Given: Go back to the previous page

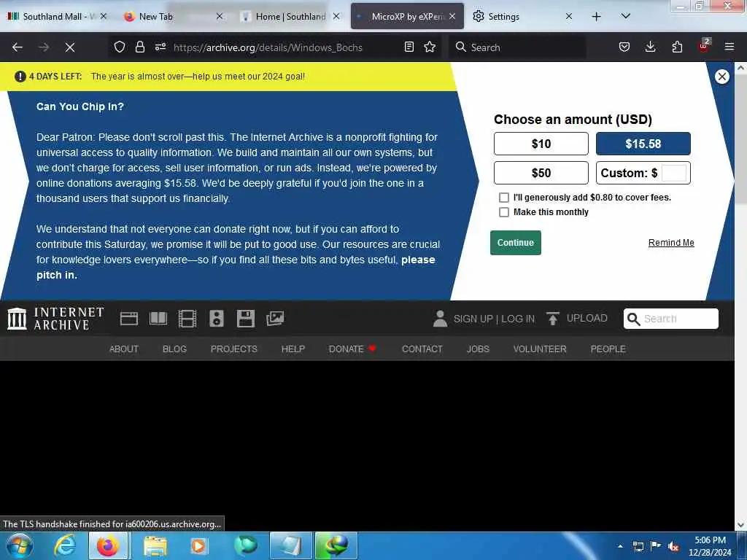Looking at the screenshot, I should point(18,47).
